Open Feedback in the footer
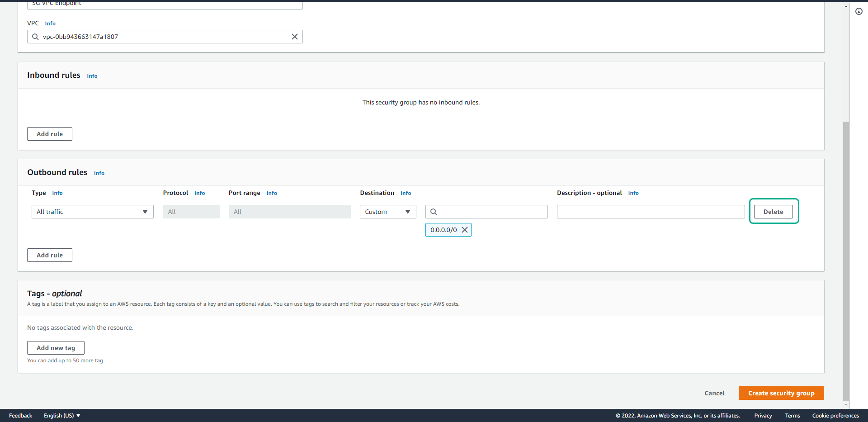 tap(20, 416)
